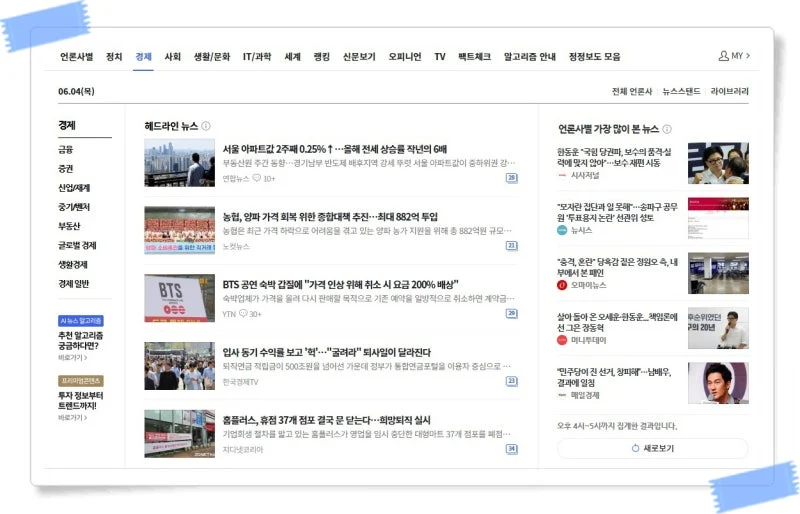Open the 팩트체크 tab
Viewport: 800px width, 514px height.
[x=474, y=57]
